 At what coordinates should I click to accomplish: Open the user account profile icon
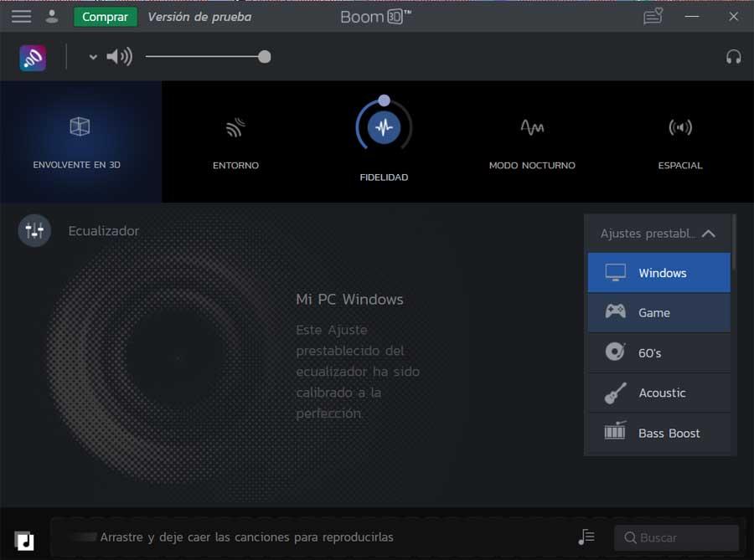click(x=51, y=17)
